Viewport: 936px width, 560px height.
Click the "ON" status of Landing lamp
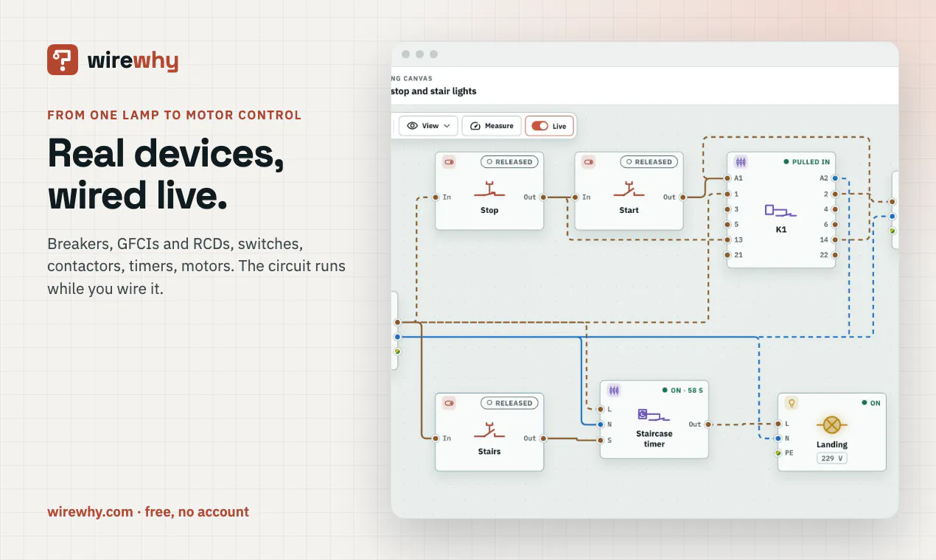pyautogui.click(x=871, y=403)
